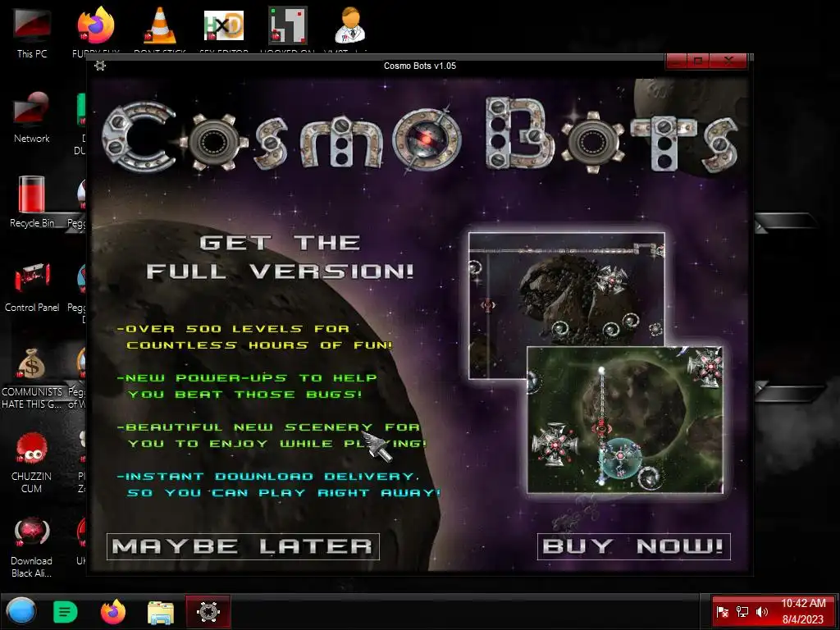
Task: Open the money bag COMMUNISTS HATE THIS desktop icon
Action: pos(32,377)
